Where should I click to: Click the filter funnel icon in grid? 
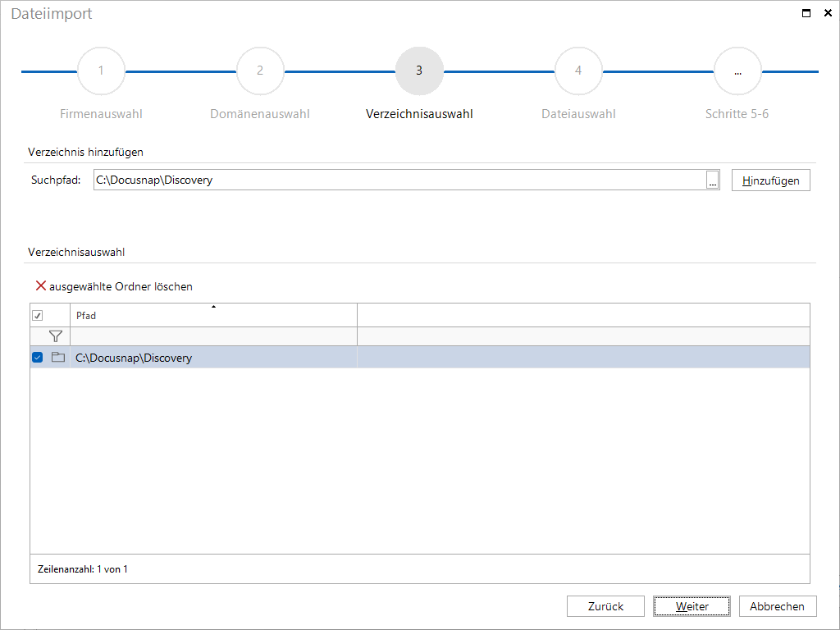[56, 336]
